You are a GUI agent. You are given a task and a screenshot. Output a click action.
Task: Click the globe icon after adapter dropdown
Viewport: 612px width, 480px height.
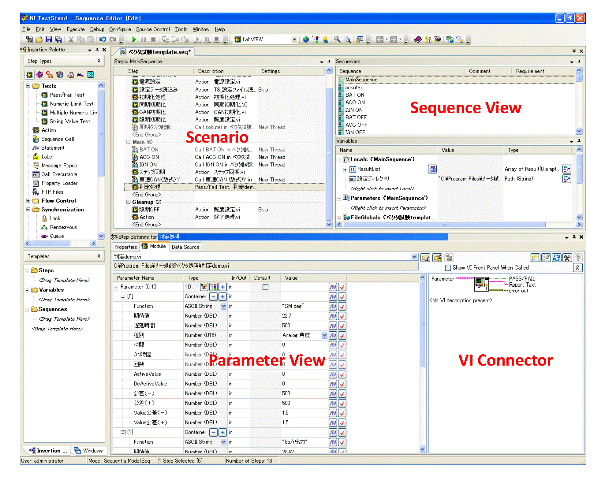pos(306,39)
